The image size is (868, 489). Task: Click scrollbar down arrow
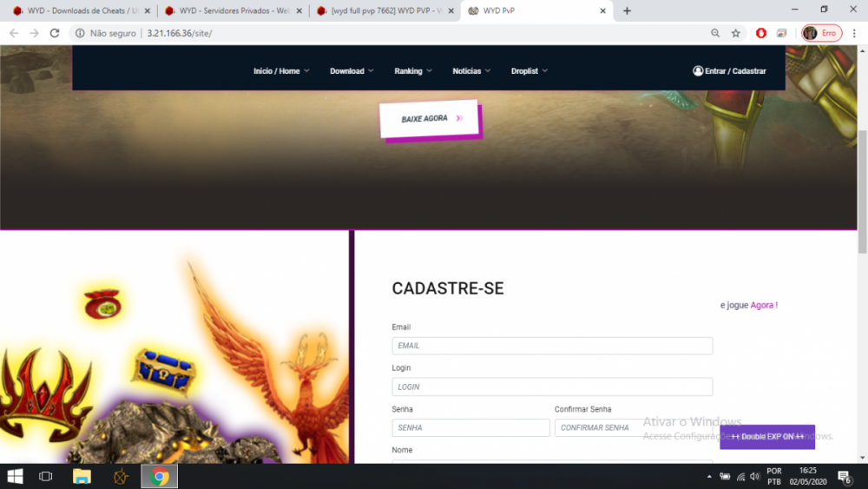862,458
